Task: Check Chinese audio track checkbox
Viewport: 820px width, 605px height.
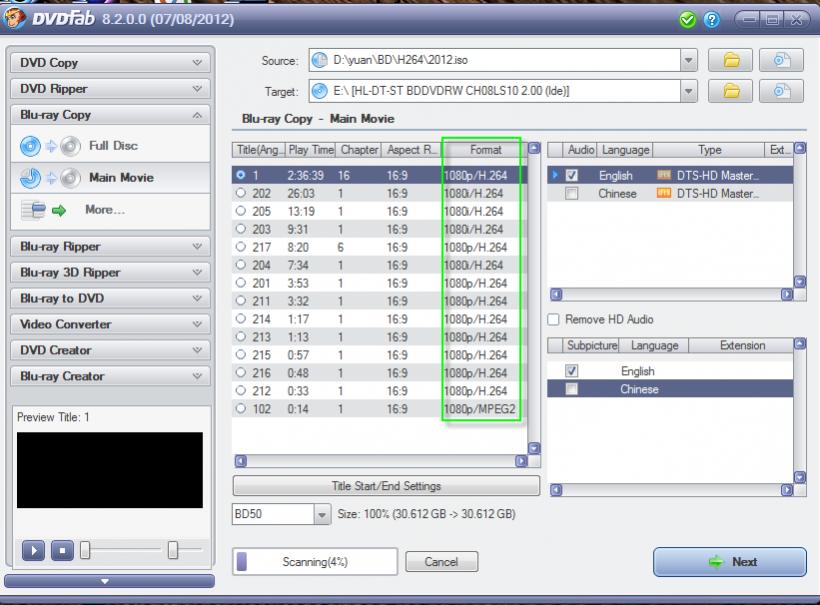Action: tap(572, 193)
